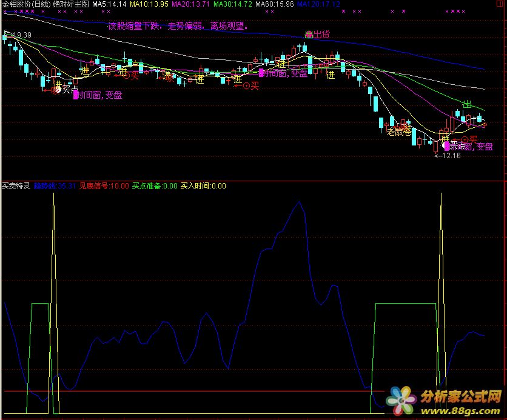
Task: Click the small red box icon at top-right corner
Action: [x=501, y=4]
